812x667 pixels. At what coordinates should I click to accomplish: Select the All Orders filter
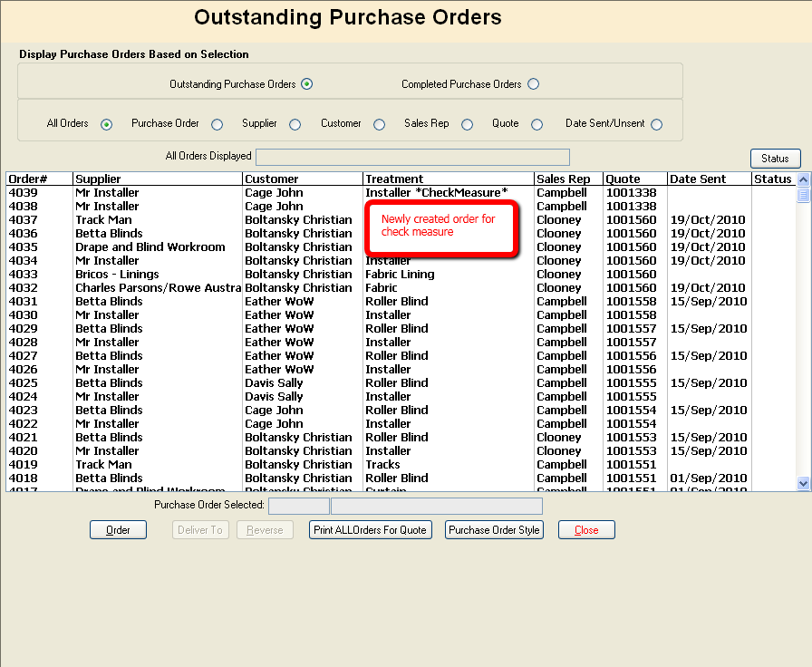106,124
